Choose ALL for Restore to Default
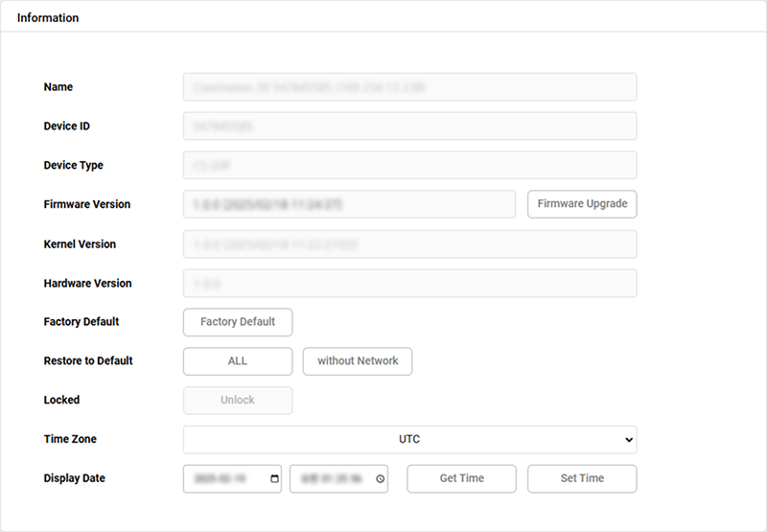The image size is (767, 532). pos(238,361)
